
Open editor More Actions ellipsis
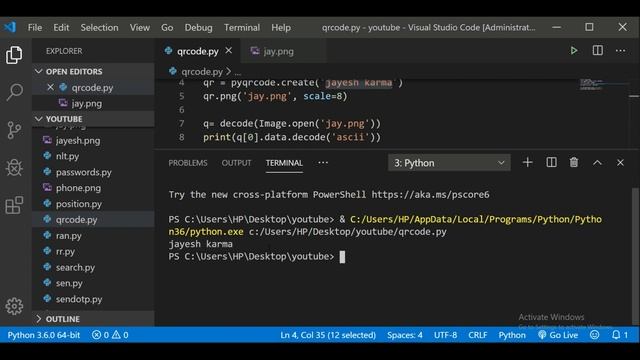[x=620, y=51]
